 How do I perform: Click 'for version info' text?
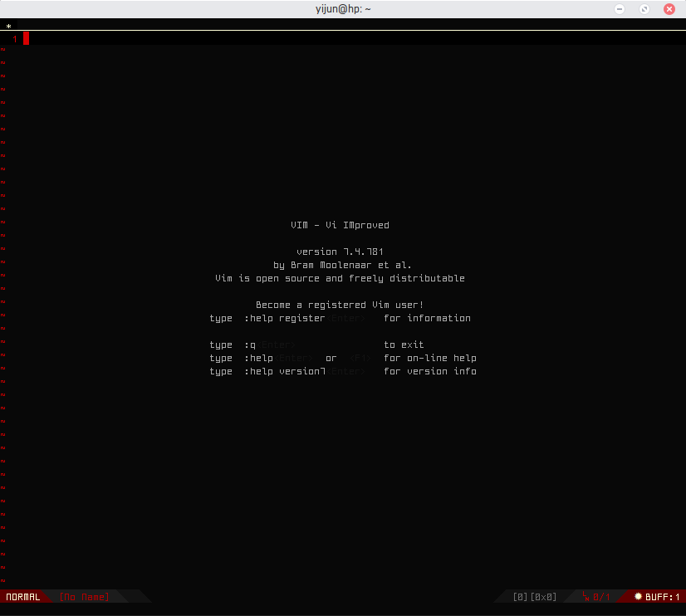tap(430, 372)
